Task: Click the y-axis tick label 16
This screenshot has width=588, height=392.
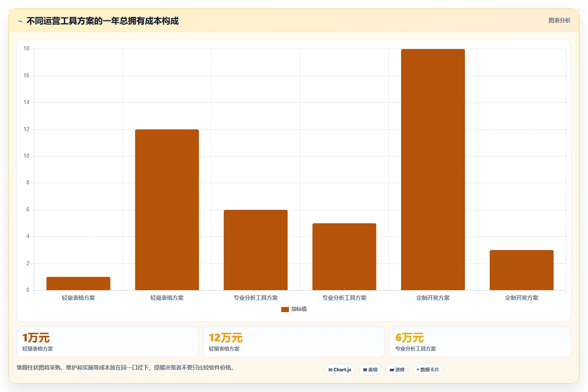Action: [27, 76]
